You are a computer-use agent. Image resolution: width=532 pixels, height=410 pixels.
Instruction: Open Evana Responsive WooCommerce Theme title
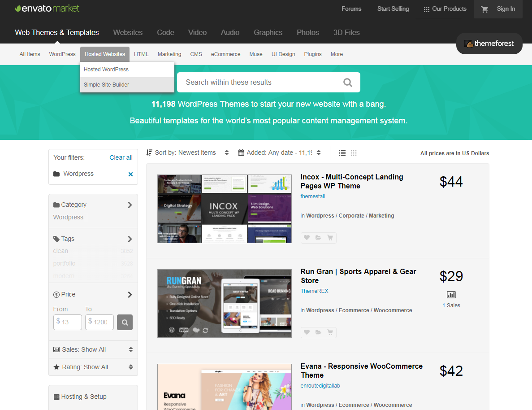click(361, 371)
